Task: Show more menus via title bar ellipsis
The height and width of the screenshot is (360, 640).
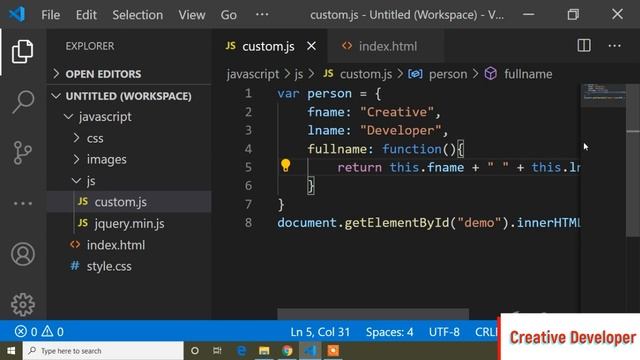Action: click(262, 15)
